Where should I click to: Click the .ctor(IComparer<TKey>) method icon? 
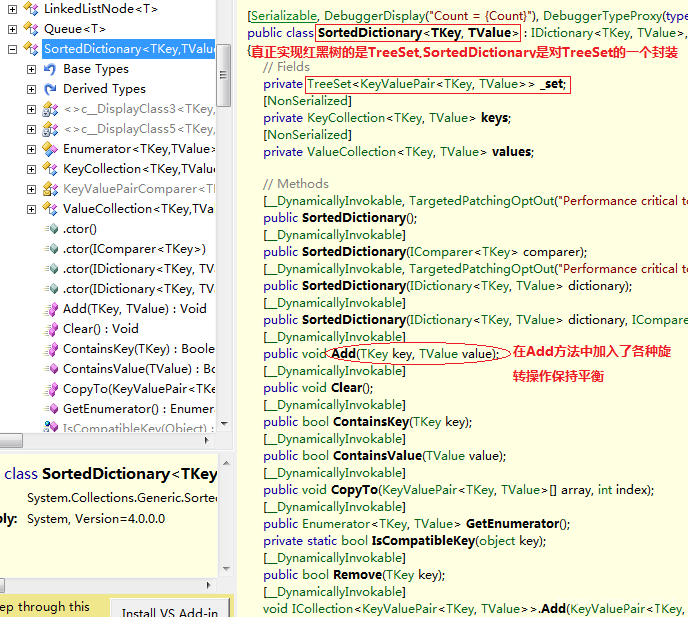tap(51, 249)
